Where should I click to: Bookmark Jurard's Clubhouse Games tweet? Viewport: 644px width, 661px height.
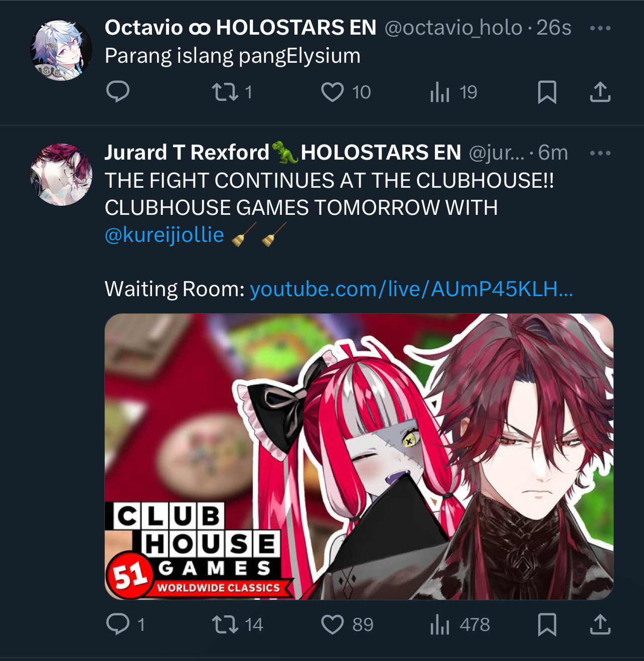(x=547, y=625)
